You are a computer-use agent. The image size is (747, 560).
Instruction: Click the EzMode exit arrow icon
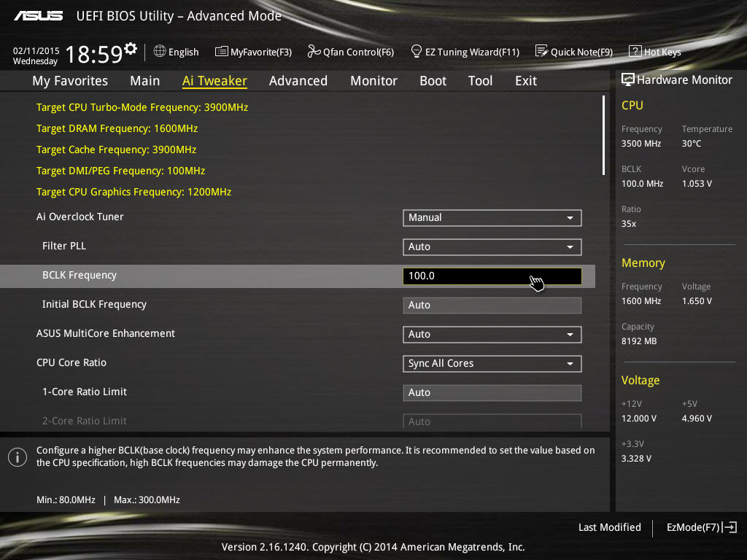(x=729, y=527)
